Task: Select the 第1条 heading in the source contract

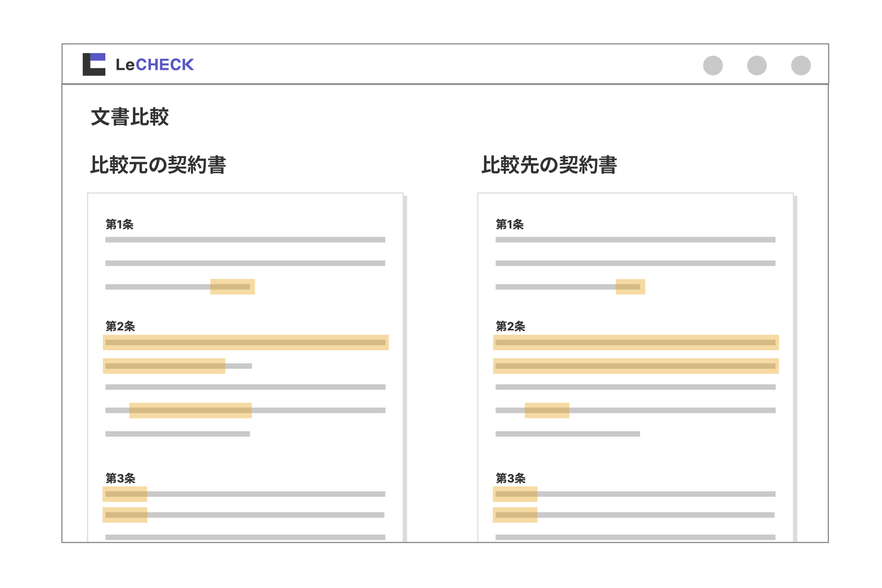Action: click(119, 225)
